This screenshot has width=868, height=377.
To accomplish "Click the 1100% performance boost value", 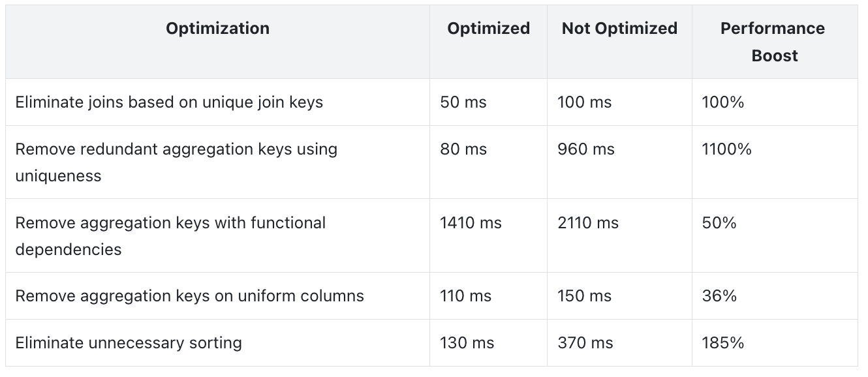I will (x=726, y=149).
